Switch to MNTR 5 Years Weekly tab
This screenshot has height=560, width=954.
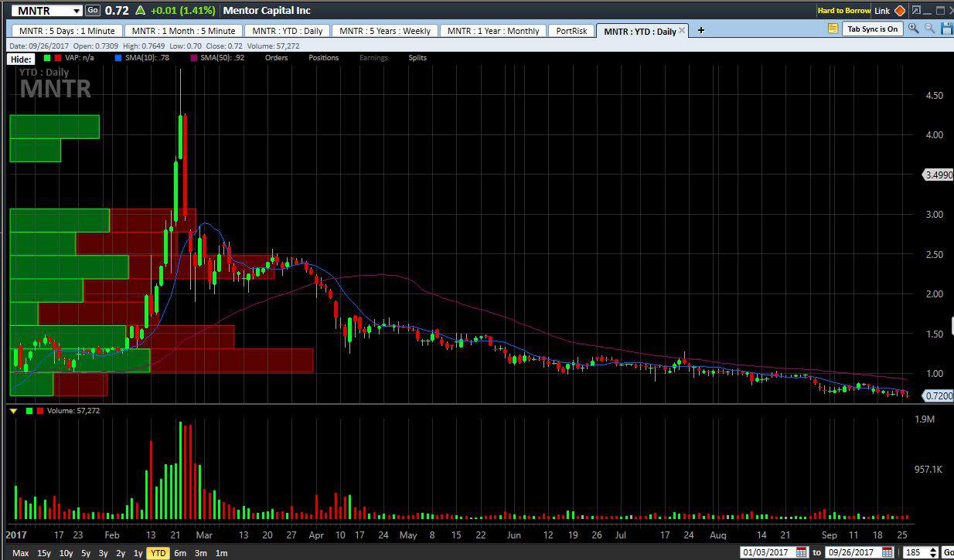tap(384, 31)
